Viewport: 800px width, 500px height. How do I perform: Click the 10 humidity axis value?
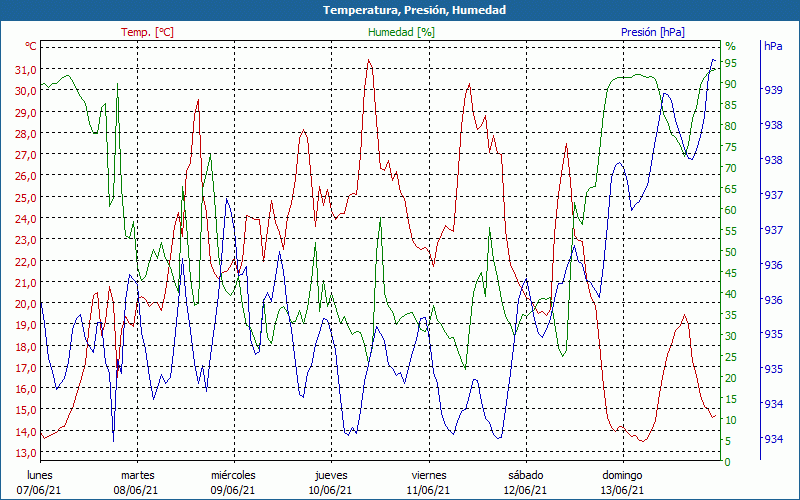[x=731, y=420]
